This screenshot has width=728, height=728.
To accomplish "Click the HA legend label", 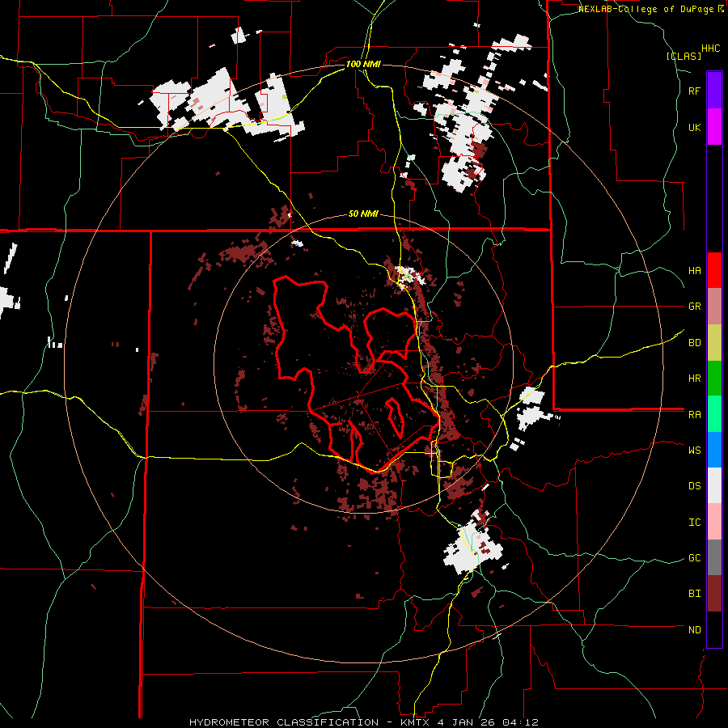I will (x=694, y=271).
